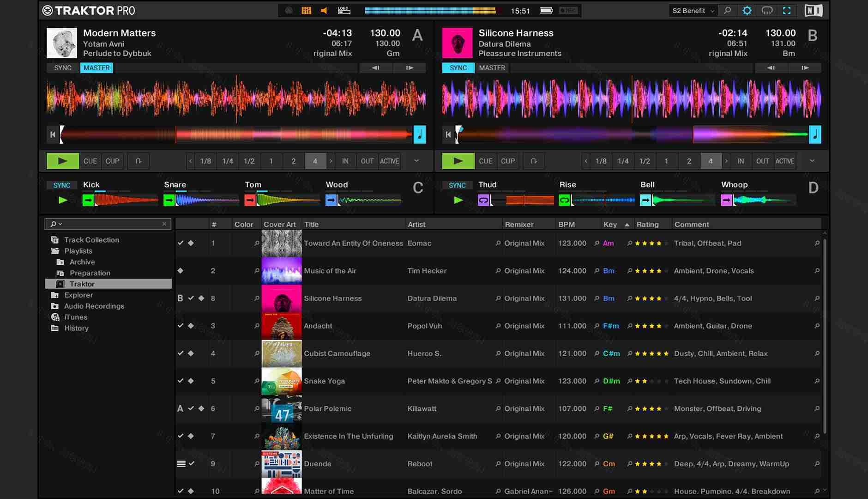Click the orange MIDI grid indicator icon
Viewport: 868px width, 499px height.
point(306,11)
